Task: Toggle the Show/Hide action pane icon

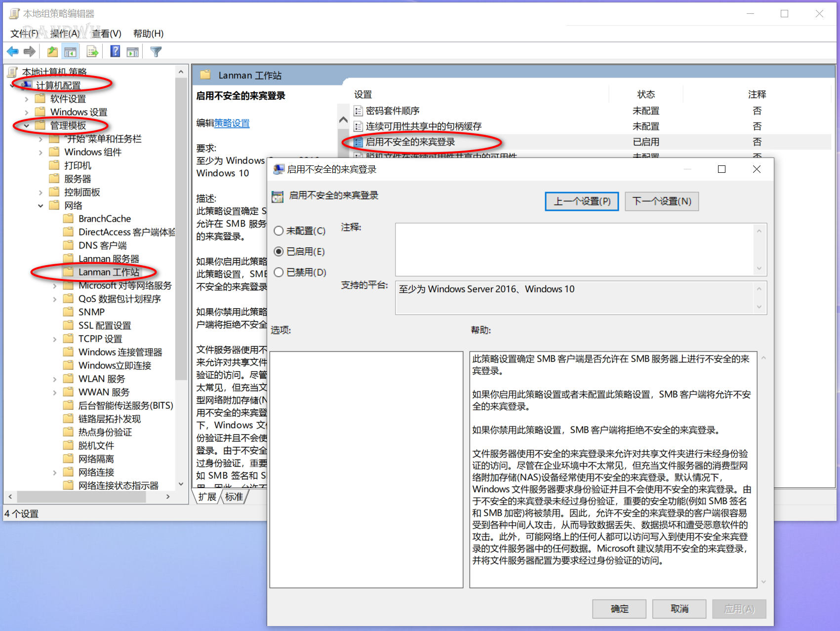Action: pyautogui.click(x=132, y=51)
